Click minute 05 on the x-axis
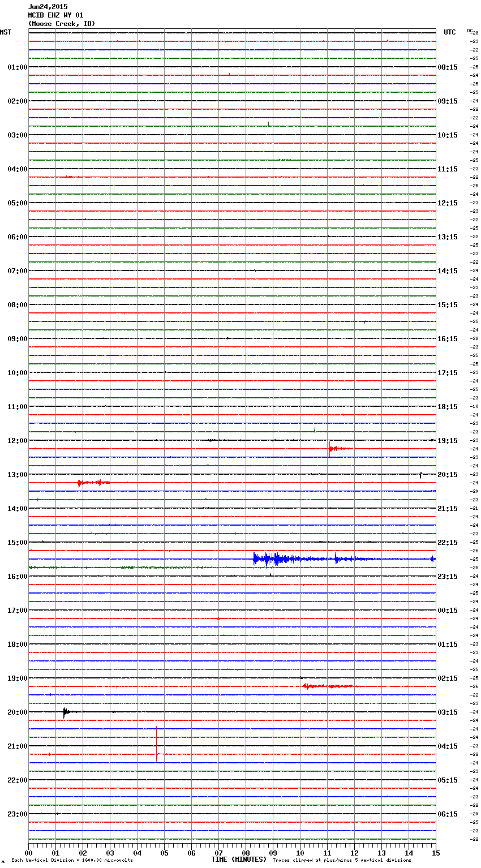Image resolution: width=481 pixels, height=868 pixels. click(164, 853)
